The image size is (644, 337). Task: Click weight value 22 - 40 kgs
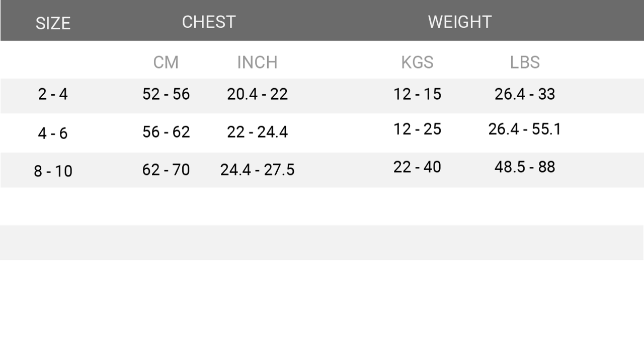click(x=417, y=167)
